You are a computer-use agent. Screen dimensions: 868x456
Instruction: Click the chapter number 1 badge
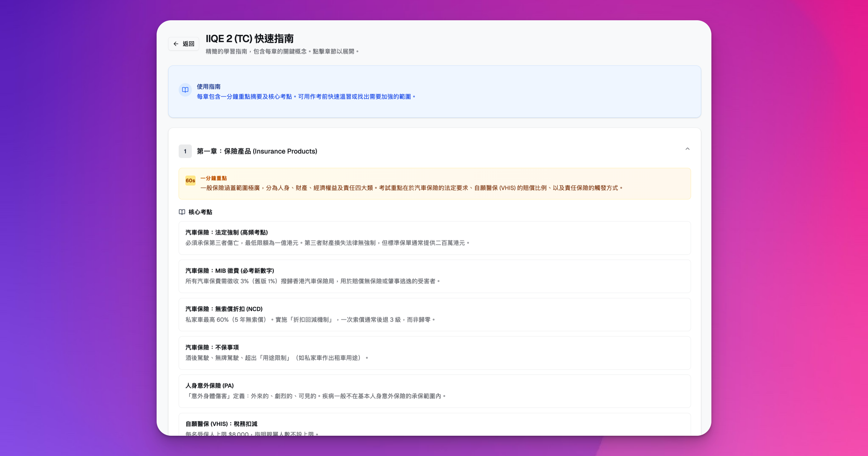185,151
